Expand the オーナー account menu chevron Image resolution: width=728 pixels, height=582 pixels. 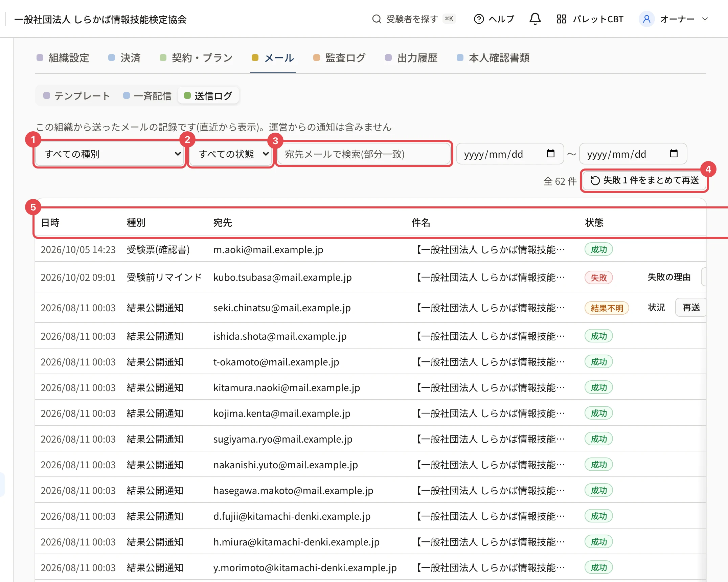pos(705,19)
